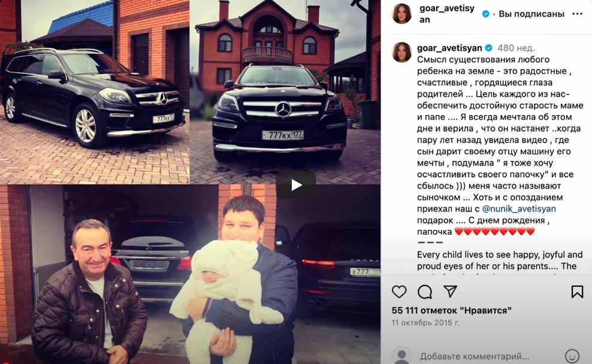Screen dimensions: 592x364
Task: Open the three-dot more options menu
Action: click(x=577, y=14)
